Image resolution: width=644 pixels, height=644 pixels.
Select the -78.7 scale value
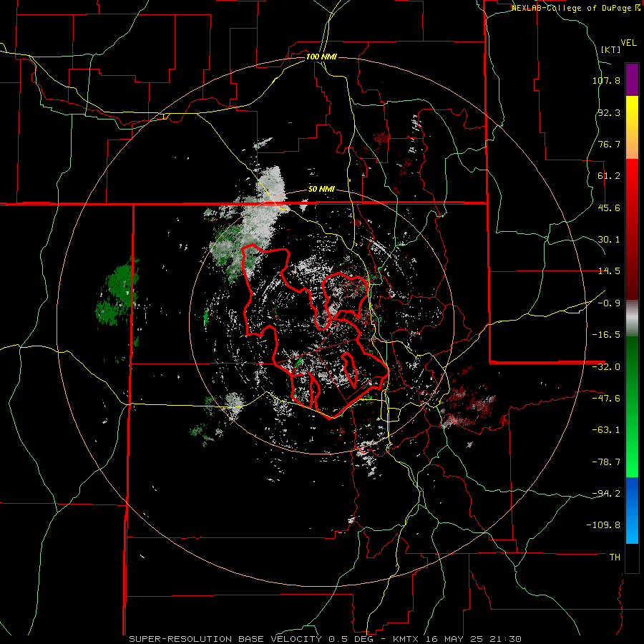tap(606, 462)
